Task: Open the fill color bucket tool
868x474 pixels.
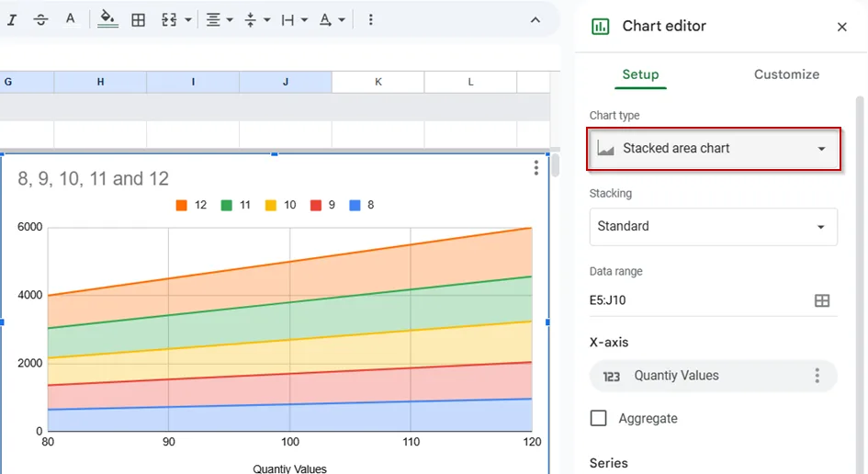Action: (107, 19)
